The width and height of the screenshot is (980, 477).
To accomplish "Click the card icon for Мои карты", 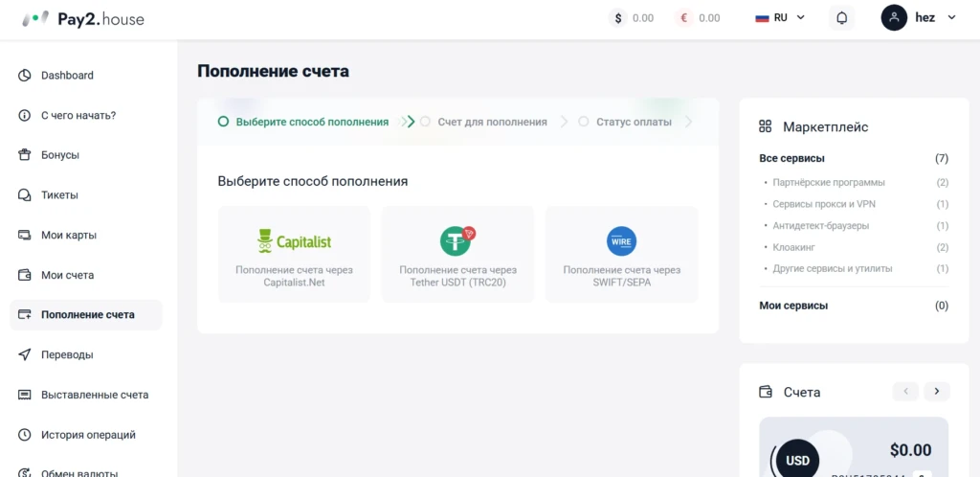I will [24, 235].
